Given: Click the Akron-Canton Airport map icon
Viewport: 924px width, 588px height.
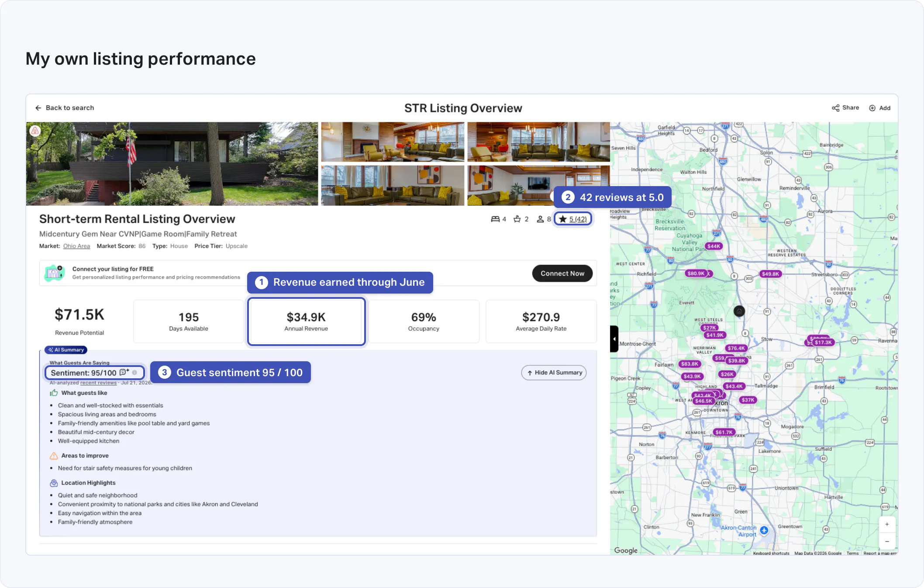Looking at the screenshot, I should [x=764, y=530].
